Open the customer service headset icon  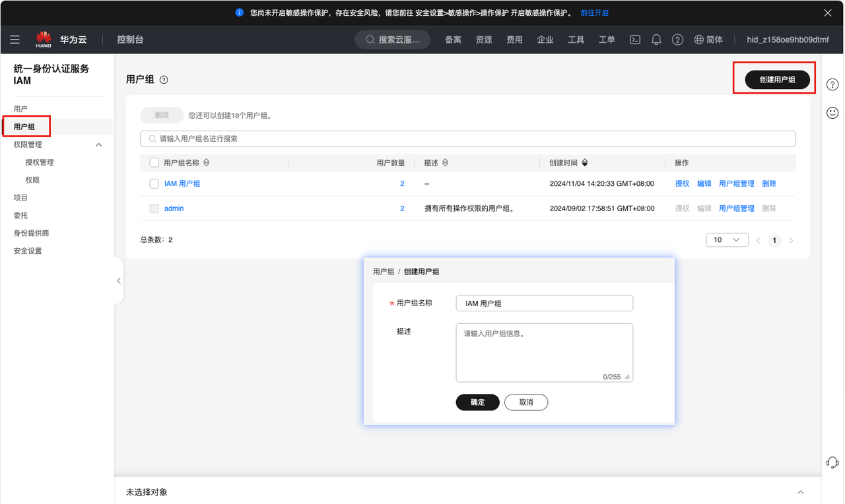[x=832, y=462]
